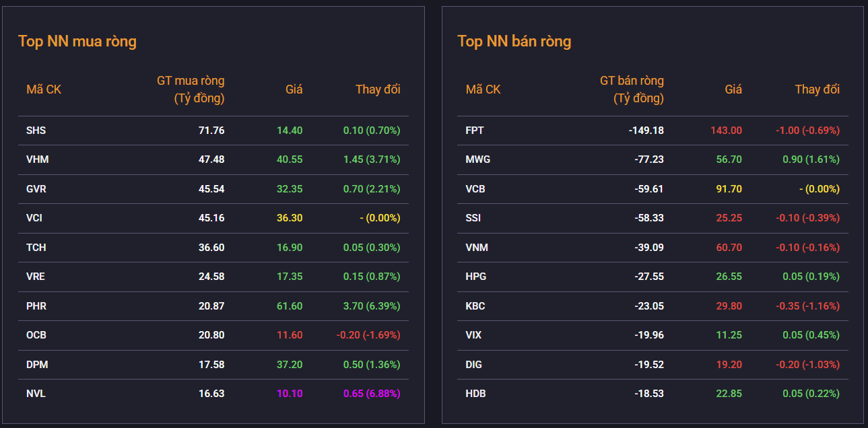Click the VIX price 11.25
This screenshot has height=428, width=868.
click(x=730, y=335)
